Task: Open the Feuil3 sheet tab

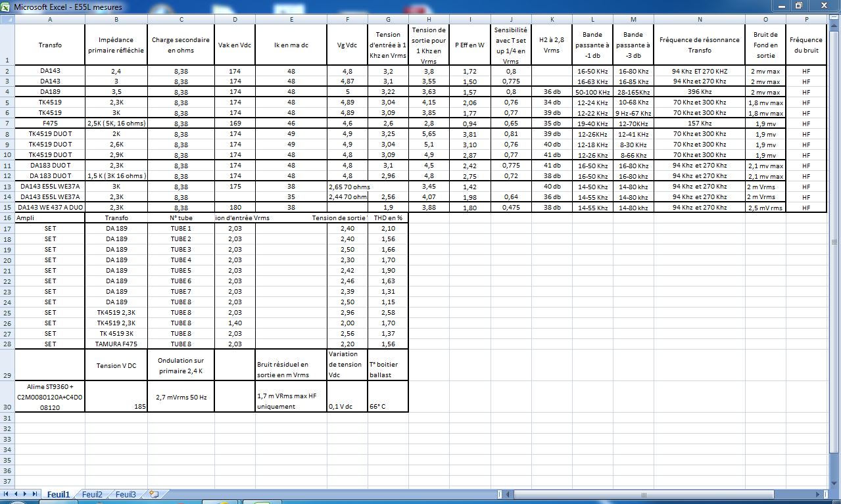Action: [126, 494]
